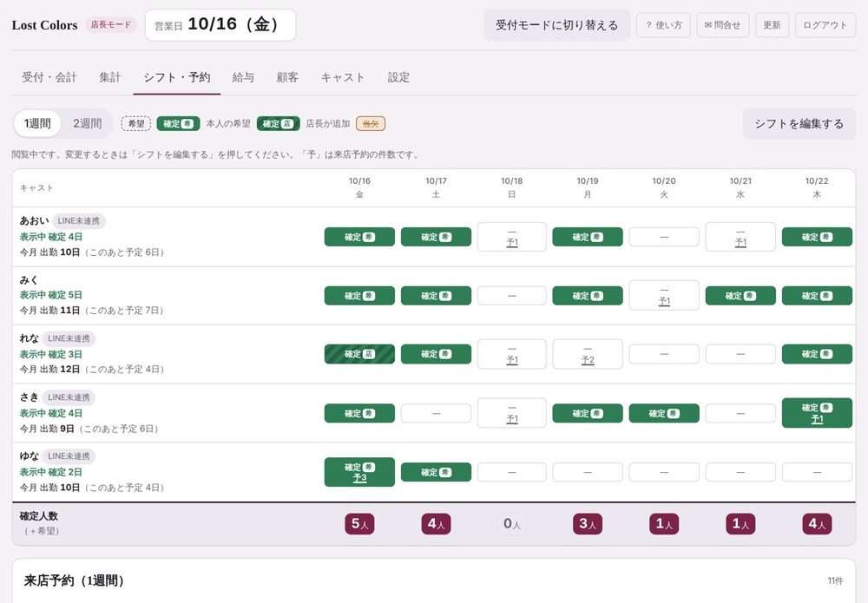This screenshot has height=603, width=868.
Task: Click the 11件 reservation count
Action: 835,580
